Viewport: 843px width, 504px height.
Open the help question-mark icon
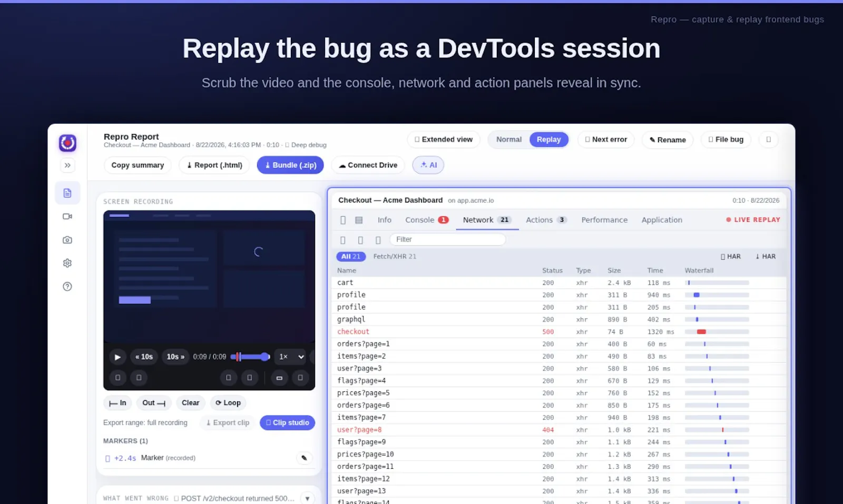[x=67, y=286]
